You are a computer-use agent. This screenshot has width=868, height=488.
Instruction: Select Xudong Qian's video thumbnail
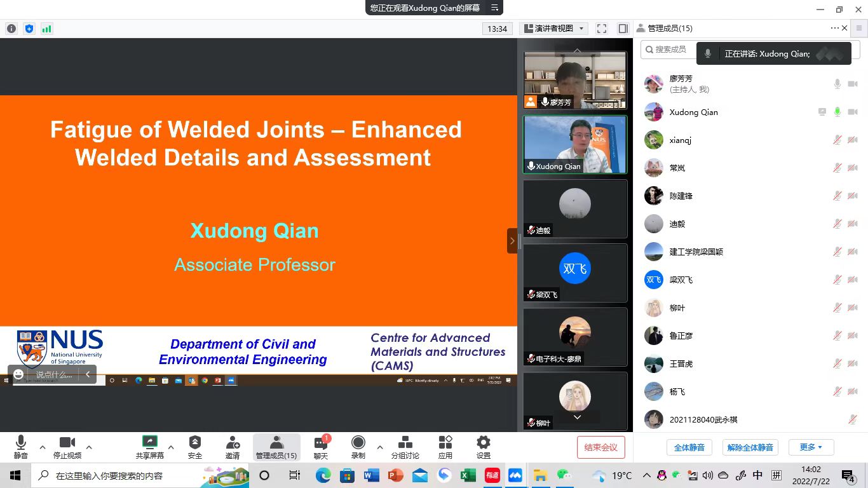point(575,144)
